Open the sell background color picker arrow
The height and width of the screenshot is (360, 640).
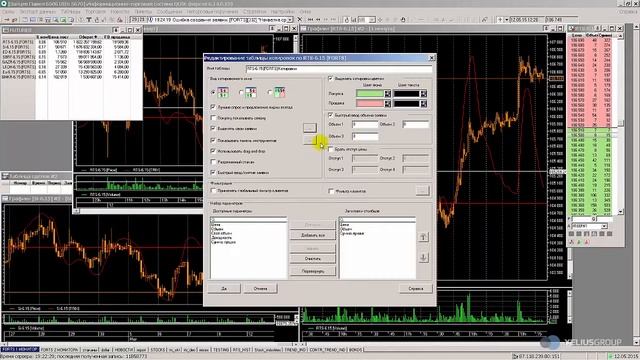pyautogui.click(x=387, y=104)
